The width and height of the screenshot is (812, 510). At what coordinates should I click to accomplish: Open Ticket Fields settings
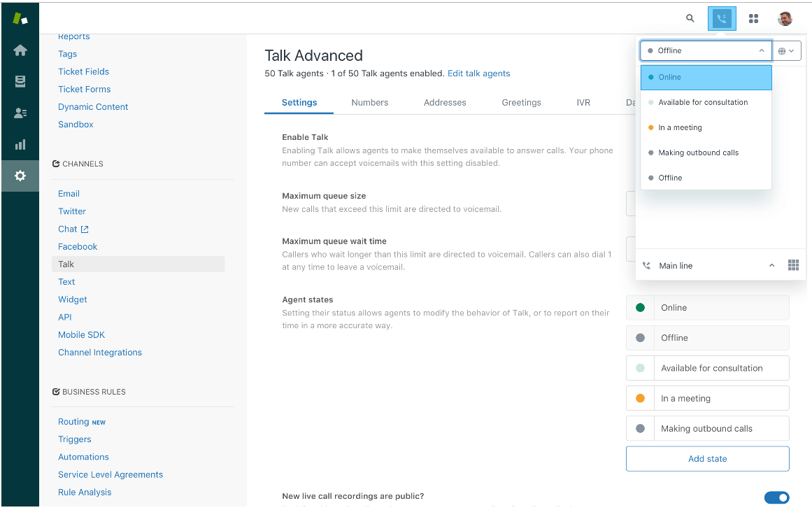(x=83, y=71)
